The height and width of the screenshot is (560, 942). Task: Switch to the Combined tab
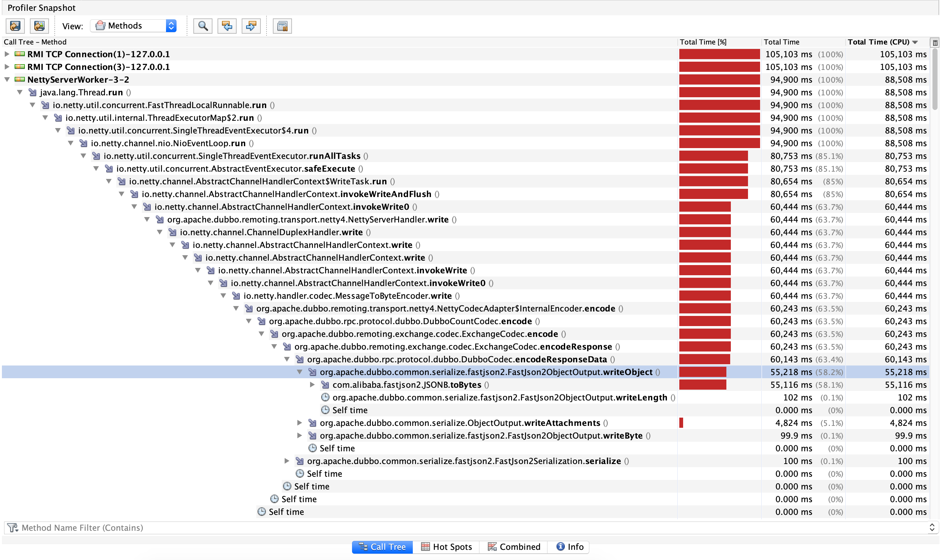(514, 547)
